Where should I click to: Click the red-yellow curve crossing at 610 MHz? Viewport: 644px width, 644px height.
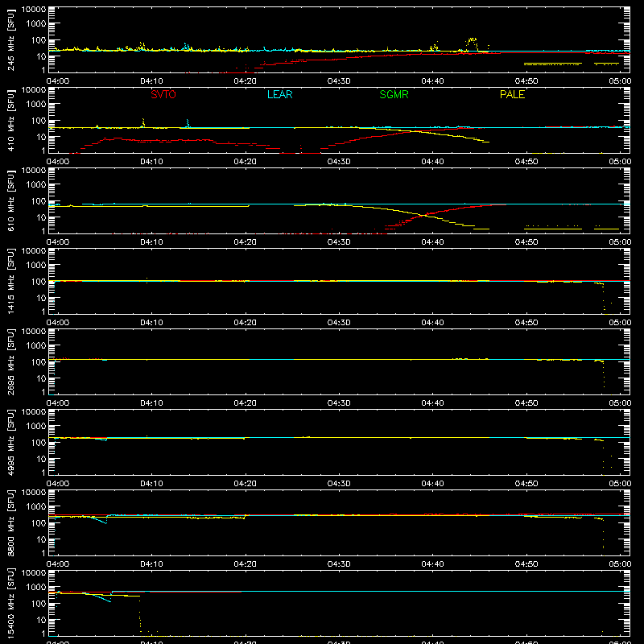click(424, 214)
